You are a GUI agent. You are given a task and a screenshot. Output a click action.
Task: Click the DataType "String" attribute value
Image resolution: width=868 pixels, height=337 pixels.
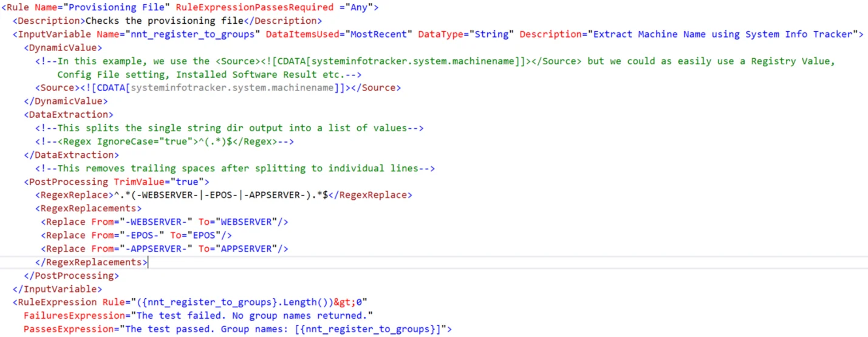491,34
